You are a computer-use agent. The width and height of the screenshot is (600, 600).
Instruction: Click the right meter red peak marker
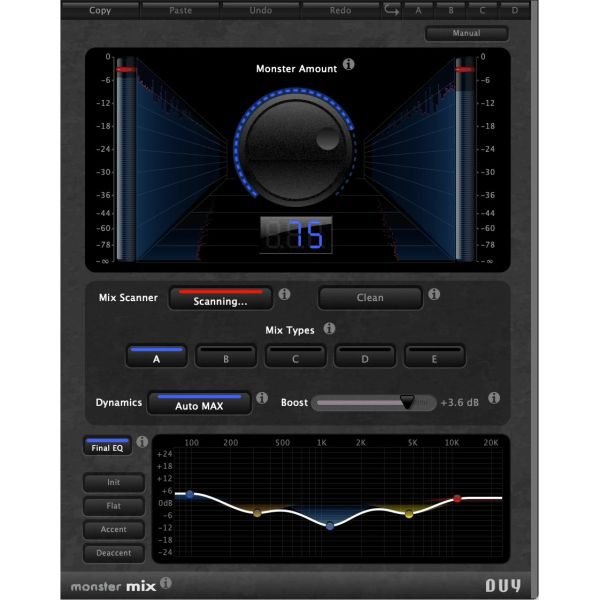(x=464, y=69)
